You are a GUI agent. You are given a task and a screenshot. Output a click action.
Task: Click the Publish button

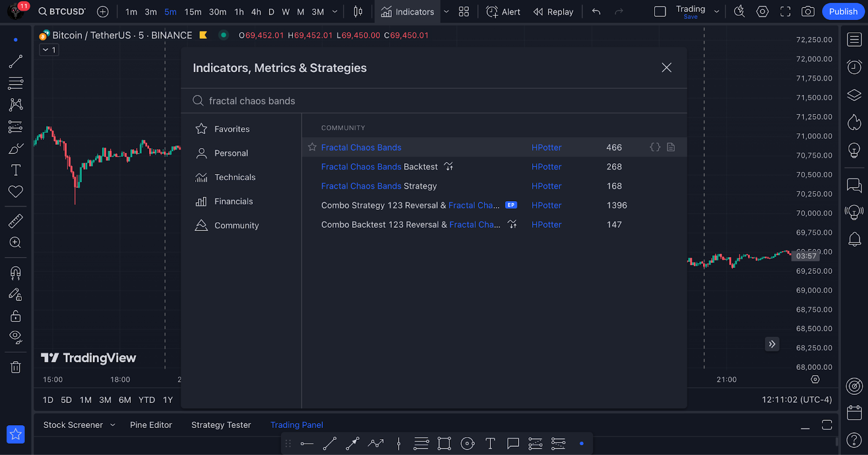(844, 11)
